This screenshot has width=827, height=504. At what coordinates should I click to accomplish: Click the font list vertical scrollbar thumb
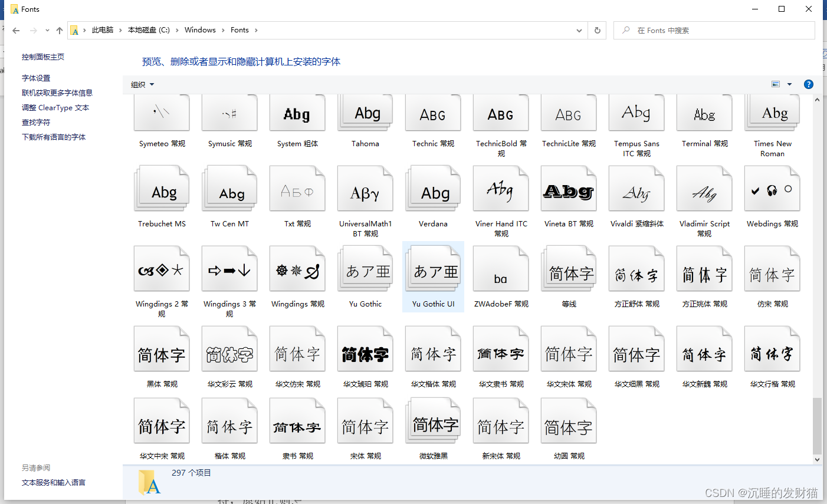[817, 426]
